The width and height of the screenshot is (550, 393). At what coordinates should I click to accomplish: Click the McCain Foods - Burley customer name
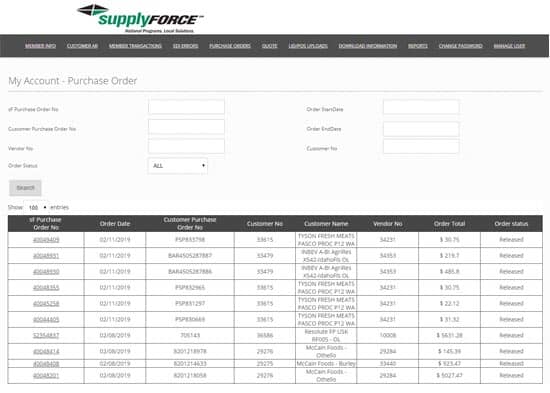tap(326, 364)
